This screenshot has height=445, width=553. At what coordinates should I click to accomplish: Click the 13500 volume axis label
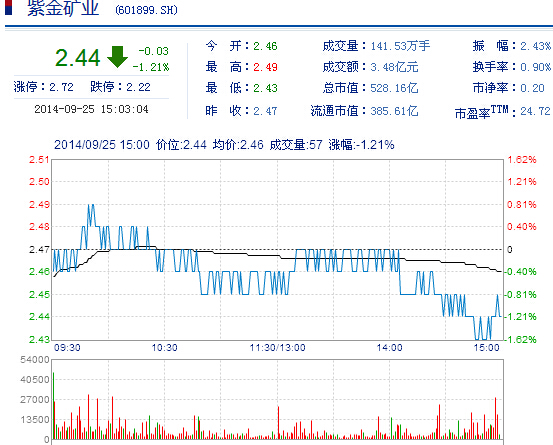click(35, 420)
